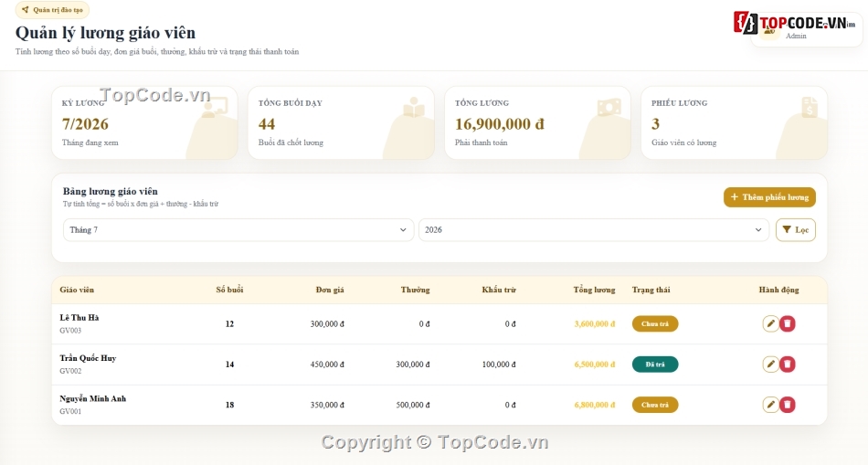Click the book icon on Tổng buổi dạy card
868x465 pixels.
(414, 108)
